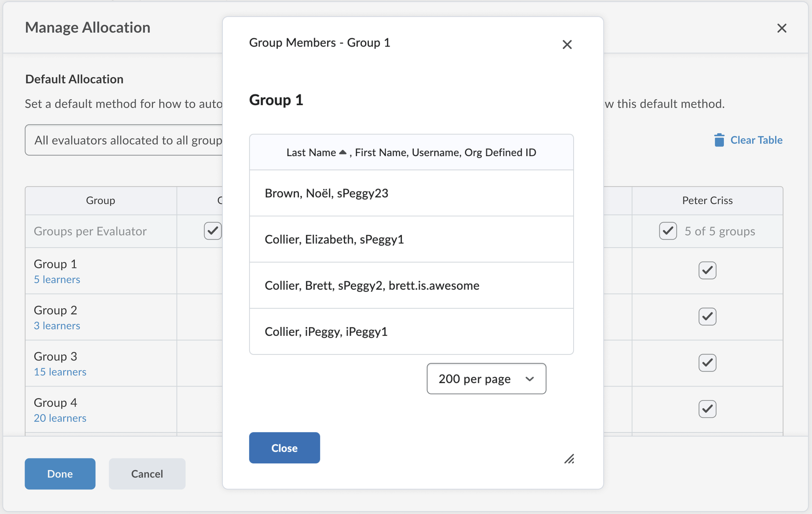Click the sort arrow beside Last Name

[x=342, y=152]
